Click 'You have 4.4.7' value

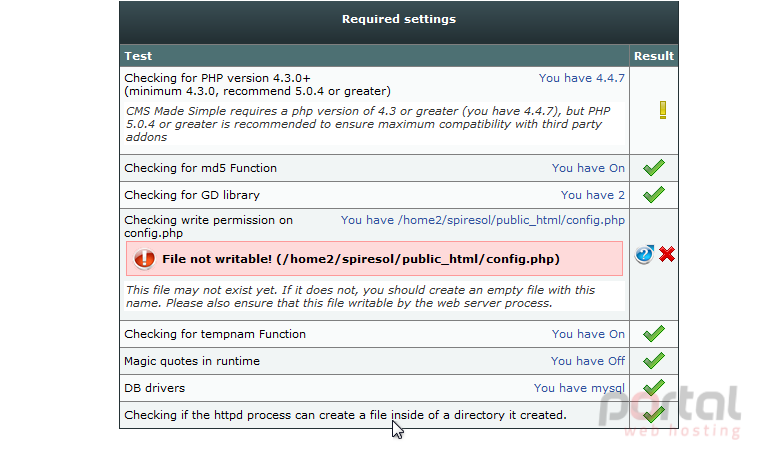582,78
